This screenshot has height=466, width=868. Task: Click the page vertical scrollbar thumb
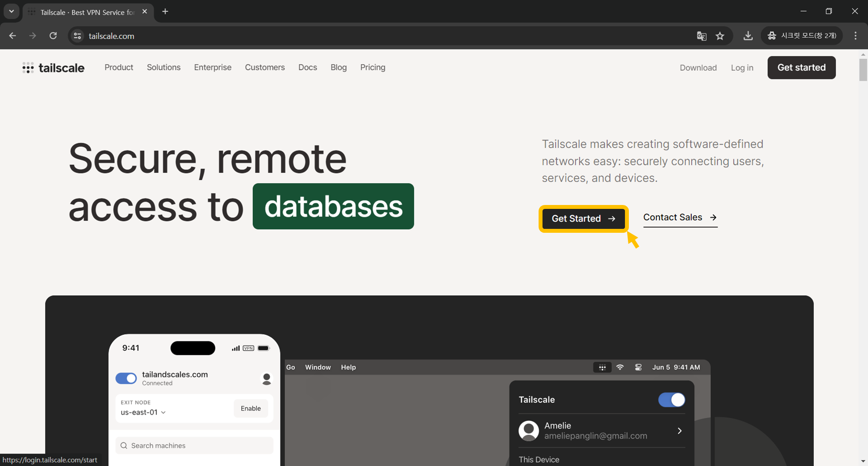(x=863, y=69)
